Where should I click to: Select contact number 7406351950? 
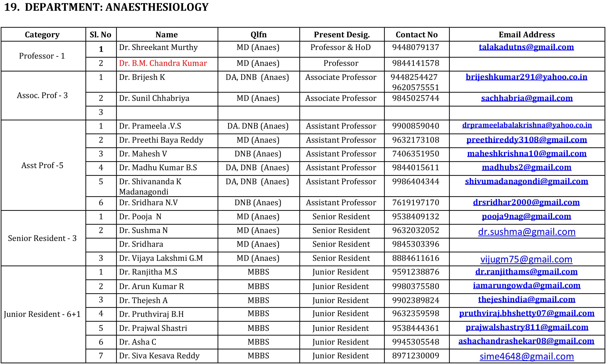tap(416, 154)
